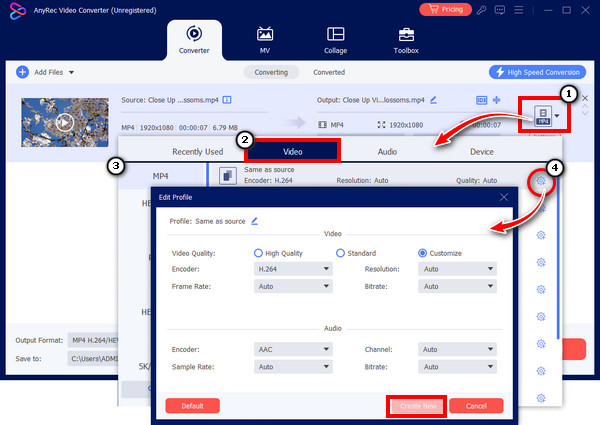
Task: Switch to the Converting list
Action: pos(271,72)
